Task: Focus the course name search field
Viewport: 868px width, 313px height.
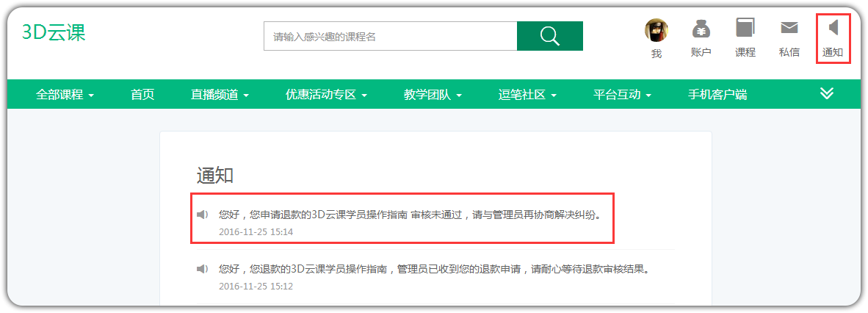Action: [390, 37]
